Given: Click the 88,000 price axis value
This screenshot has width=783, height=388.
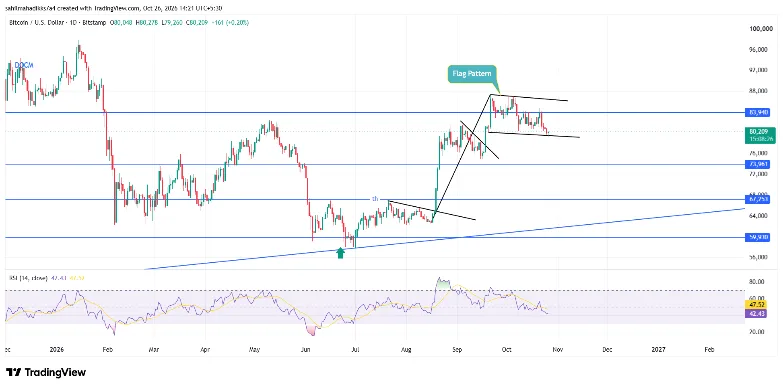Looking at the screenshot, I should click(759, 91).
